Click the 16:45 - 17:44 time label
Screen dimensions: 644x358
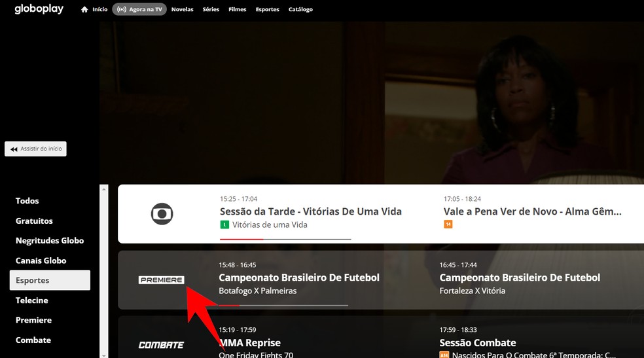click(x=458, y=265)
